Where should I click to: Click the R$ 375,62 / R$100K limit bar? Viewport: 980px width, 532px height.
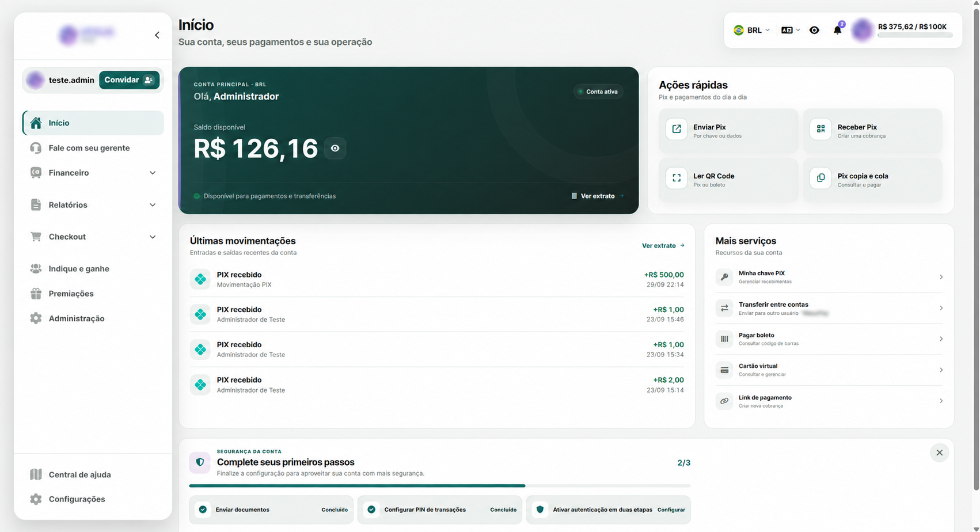click(915, 35)
